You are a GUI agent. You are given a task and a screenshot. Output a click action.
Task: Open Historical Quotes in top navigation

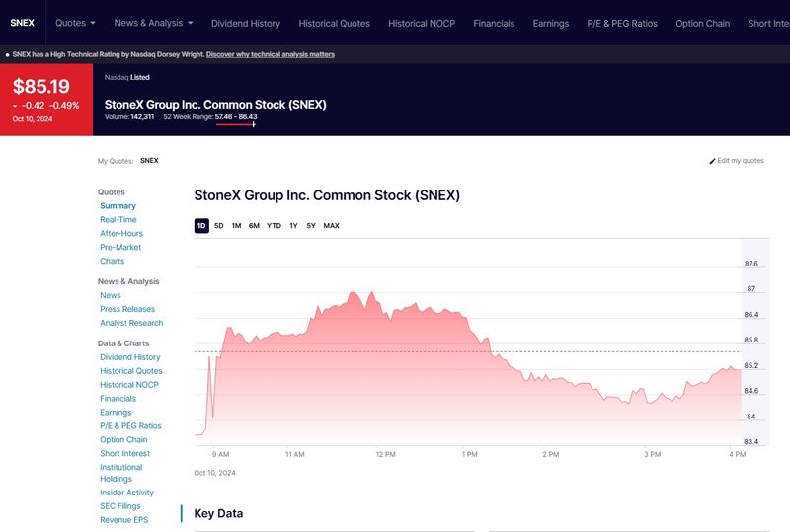[x=334, y=23]
